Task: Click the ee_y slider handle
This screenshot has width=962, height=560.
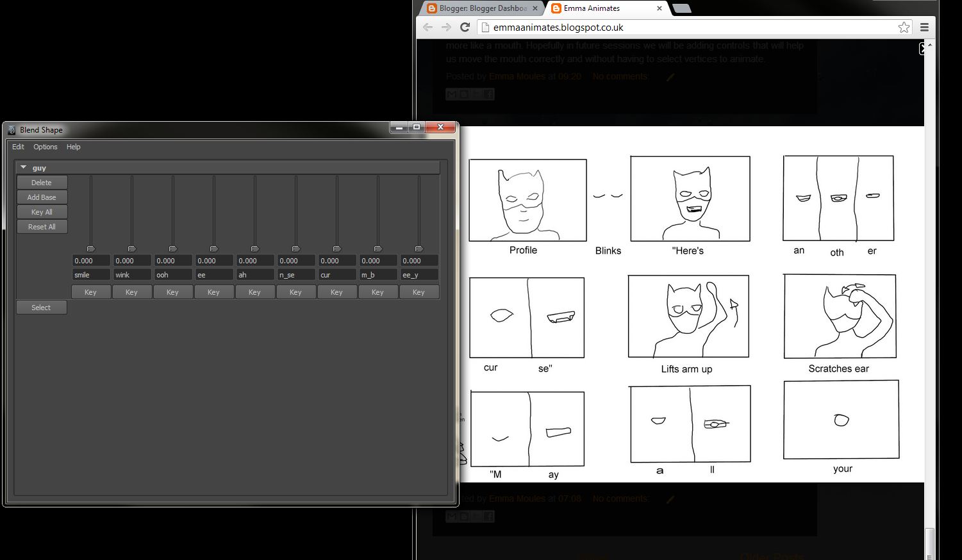Action: [x=419, y=249]
